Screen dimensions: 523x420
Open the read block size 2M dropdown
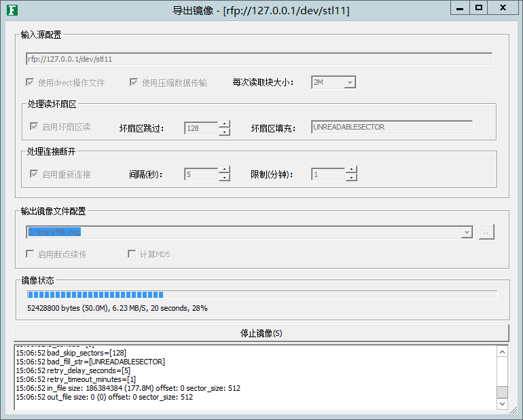click(x=349, y=83)
